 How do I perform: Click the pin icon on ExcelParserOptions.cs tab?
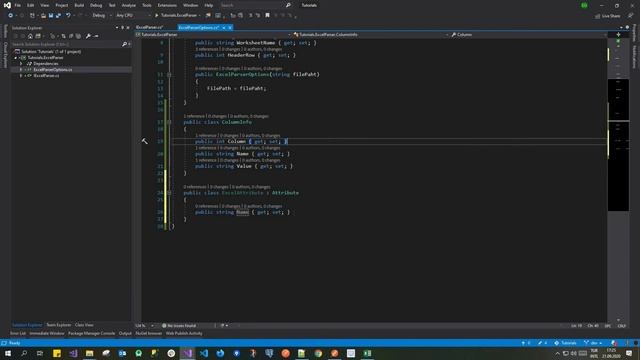[224, 27]
